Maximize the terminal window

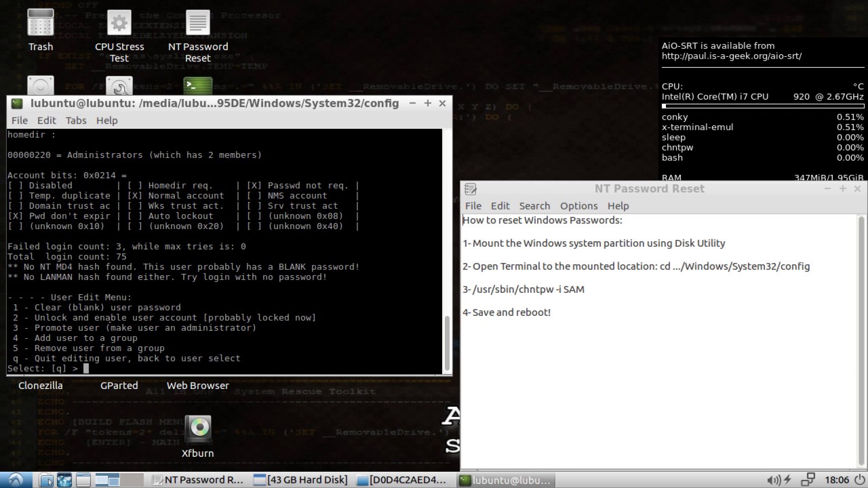pyautogui.click(x=428, y=103)
